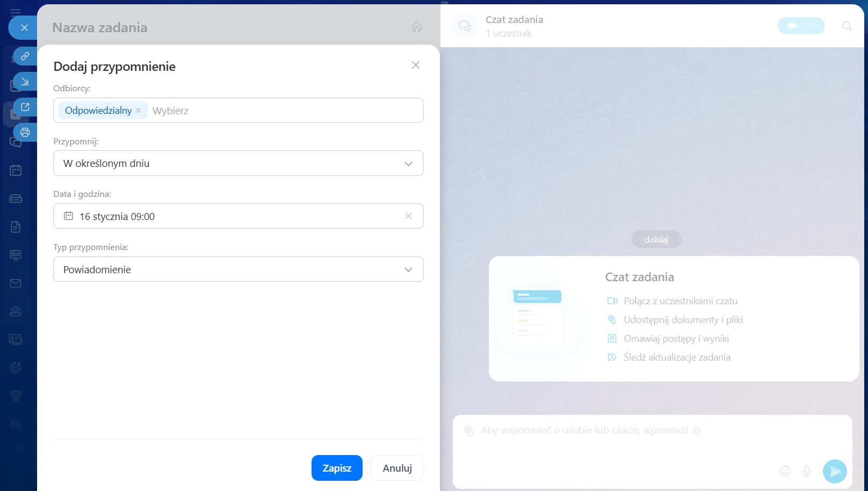Expand the Typ przypomnienia dropdown
The height and width of the screenshot is (491, 868).
point(238,269)
